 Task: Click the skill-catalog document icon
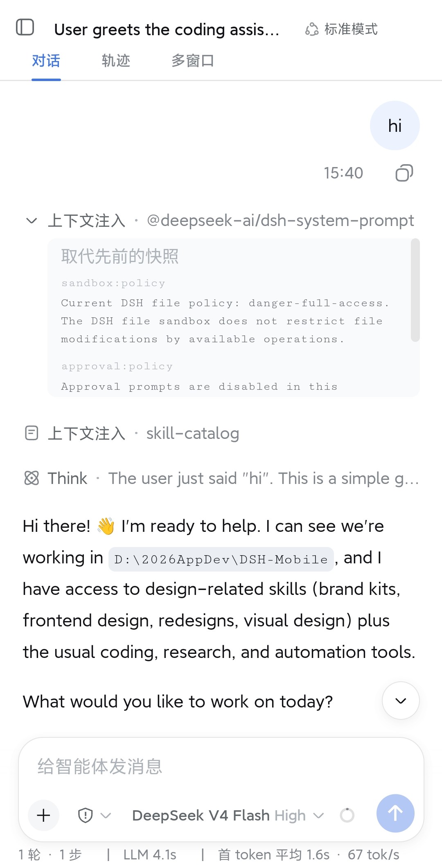[32, 433]
